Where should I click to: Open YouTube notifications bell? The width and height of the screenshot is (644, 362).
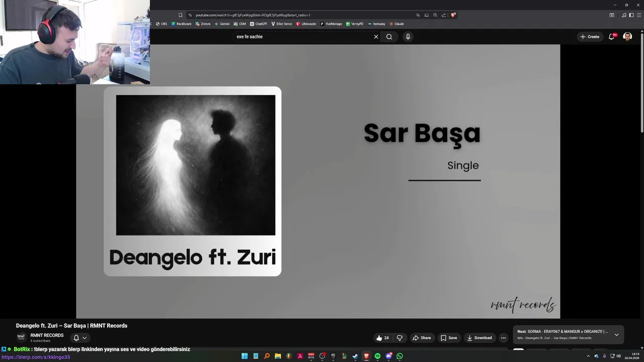click(612, 37)
